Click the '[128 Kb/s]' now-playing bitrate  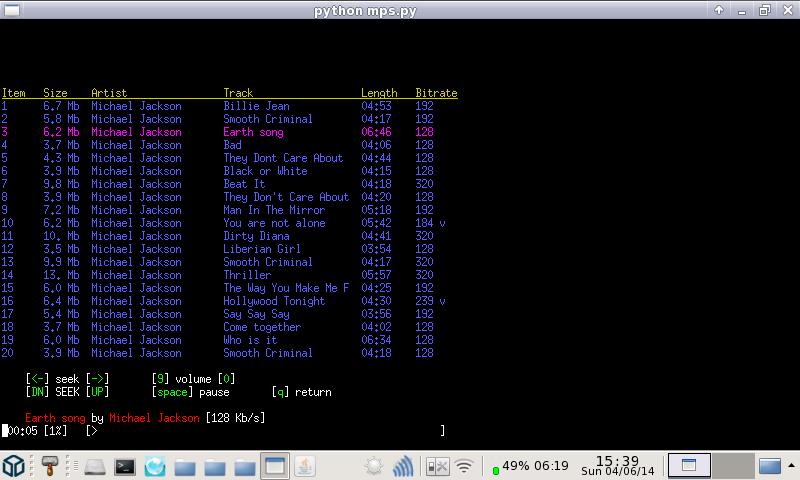click(235, 418)
